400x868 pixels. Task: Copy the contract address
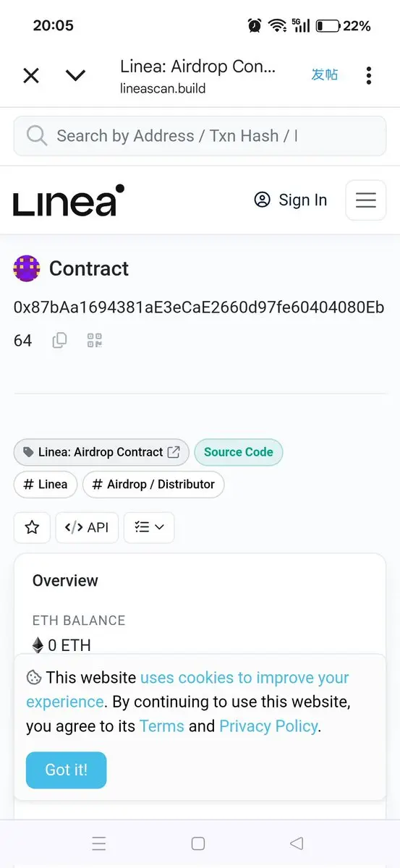[x=60, y=341]
